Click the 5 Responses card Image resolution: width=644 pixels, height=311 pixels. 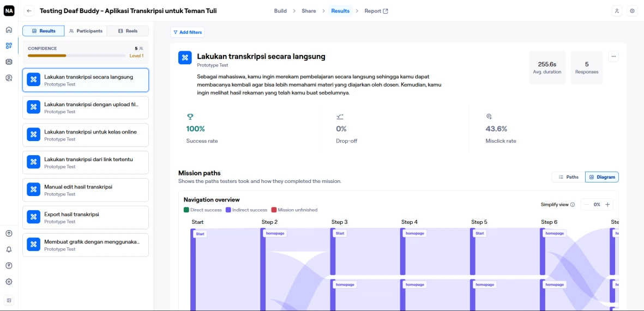coord(587,68)
